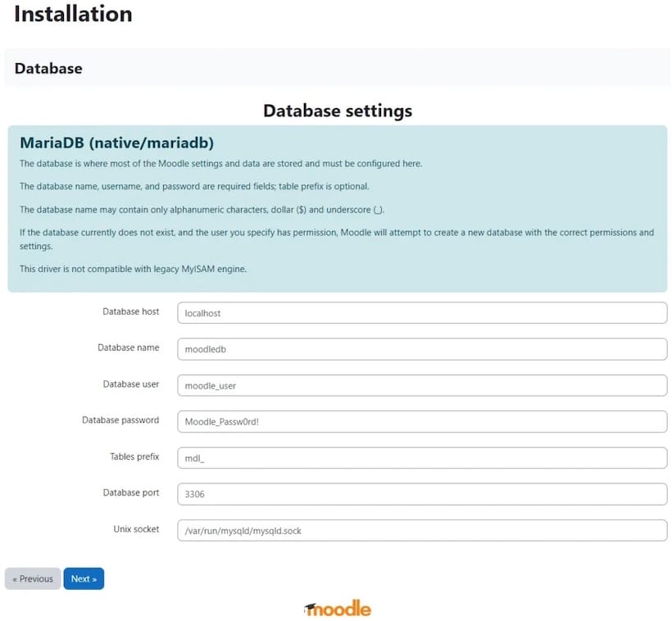Click the alphanumeric characters rule sentence

point(202,210)
